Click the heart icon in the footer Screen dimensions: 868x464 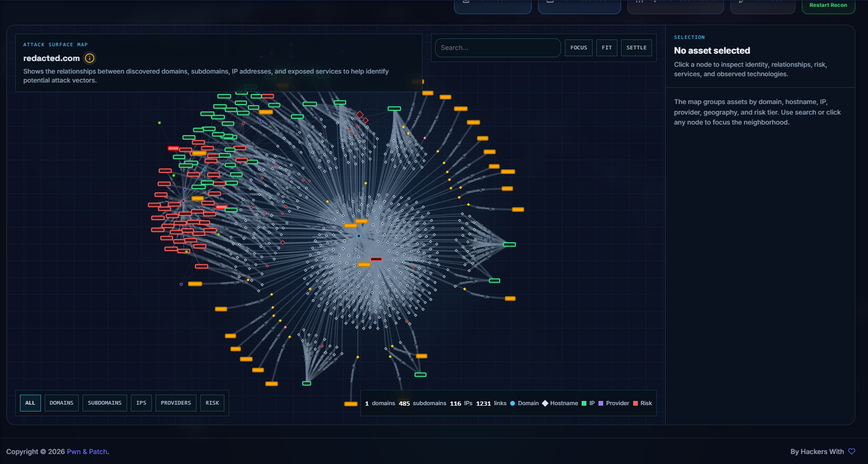[x=852, y=451]
